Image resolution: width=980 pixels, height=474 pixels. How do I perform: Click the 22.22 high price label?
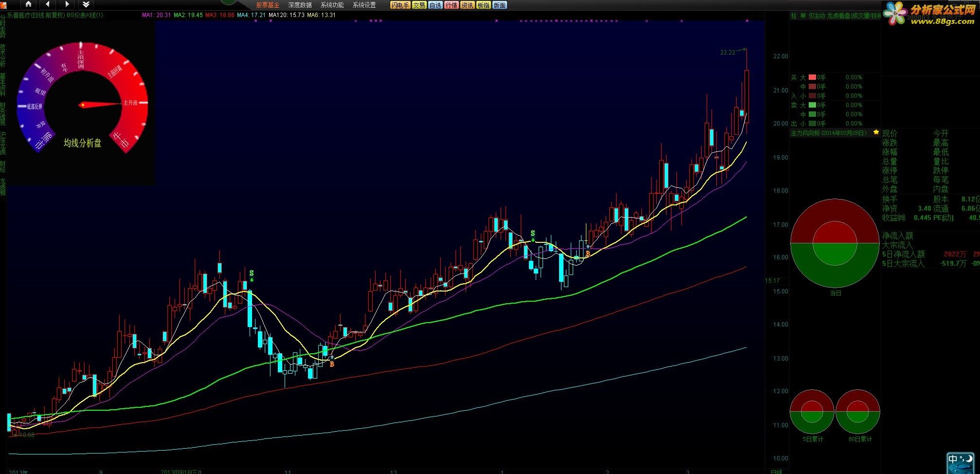727,53
